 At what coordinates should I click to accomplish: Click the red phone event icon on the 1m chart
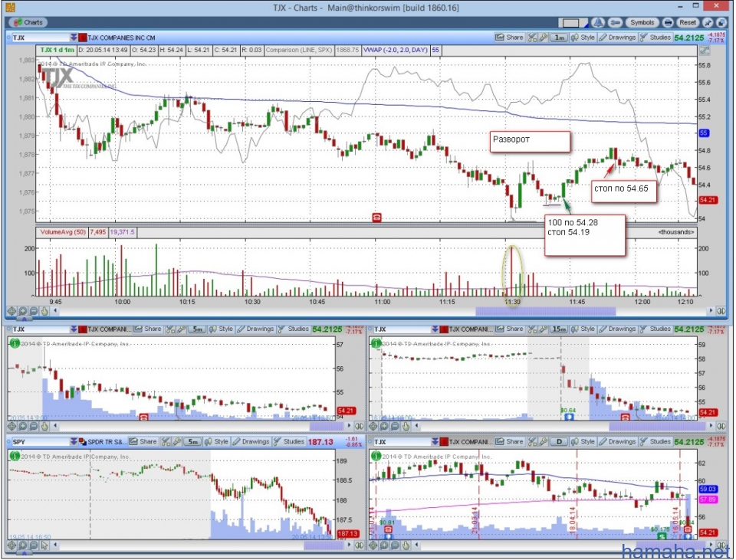point(376,217)
